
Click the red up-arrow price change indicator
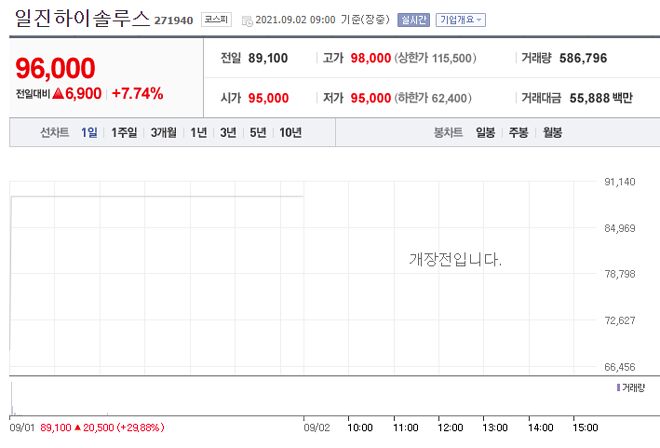[x=59, y=93]
